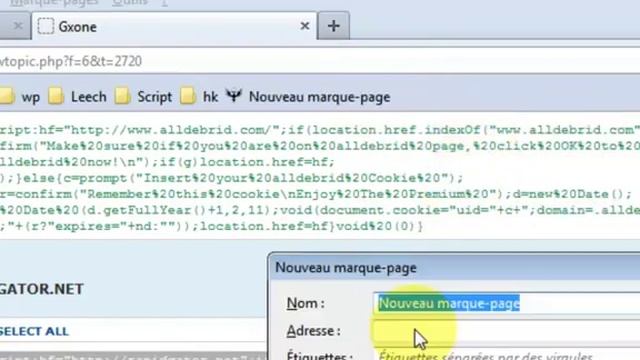Click the Nom field in bookmark dialog
The width and height of the screenshot is (640, 360).
(x=506, y=304)
